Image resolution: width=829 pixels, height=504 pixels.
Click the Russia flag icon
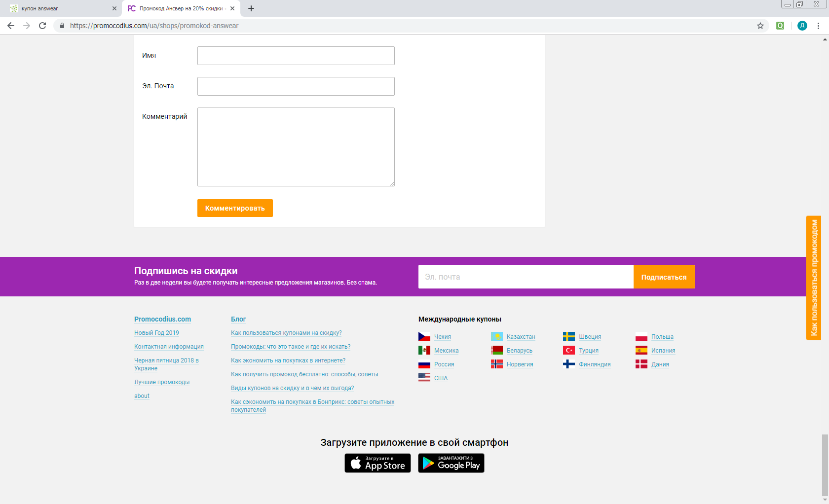[424, 364]
